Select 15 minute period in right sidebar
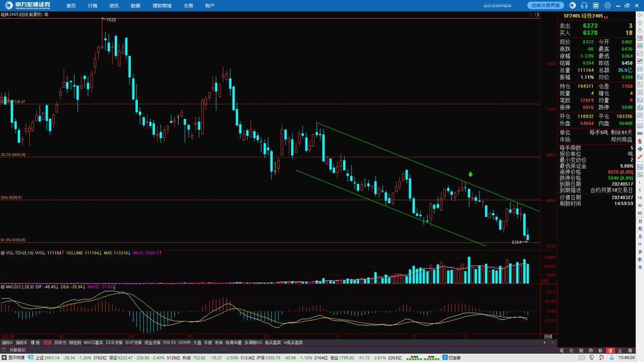The image size is (644, 362). pos(640,198)
